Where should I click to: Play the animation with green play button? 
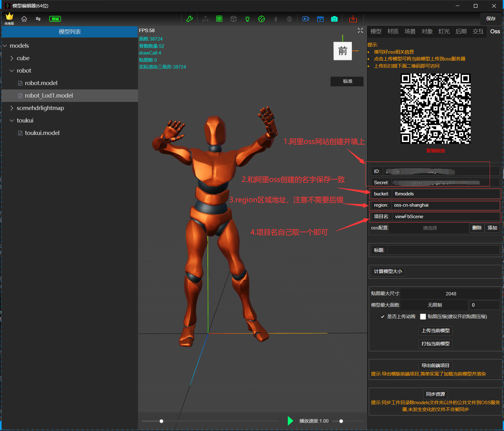(290, 421)
